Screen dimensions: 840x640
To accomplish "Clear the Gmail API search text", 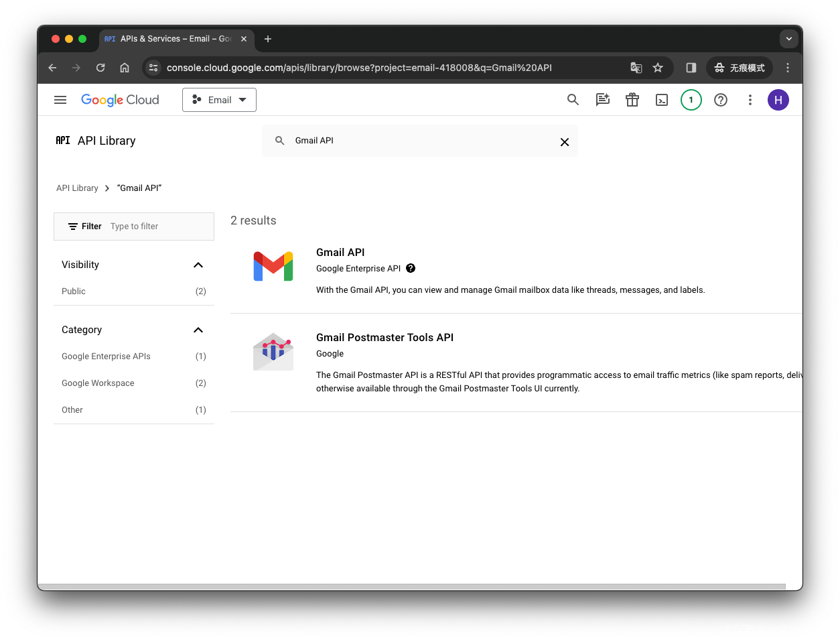I will tap(565, 142).
